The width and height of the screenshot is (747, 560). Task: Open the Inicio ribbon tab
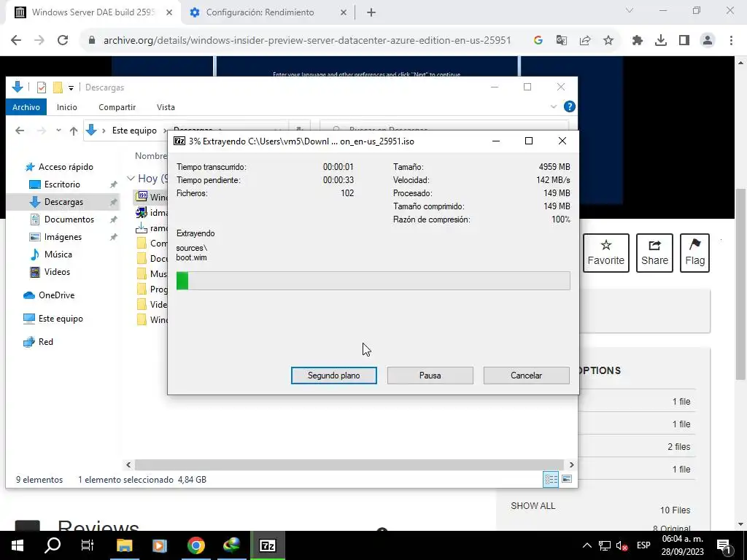pyautogui.click(x=66, y=107)
